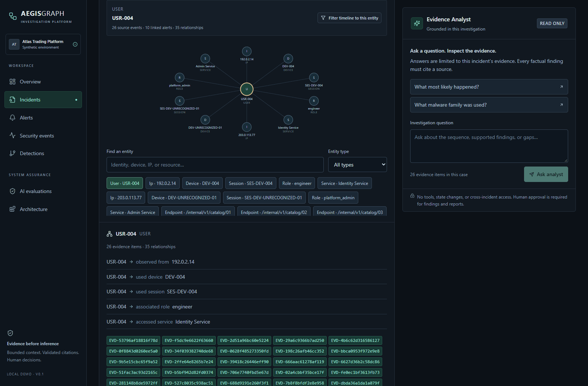Click the Detections branch icon
Viewport: 588px width, 386px height.
(12, 153)
